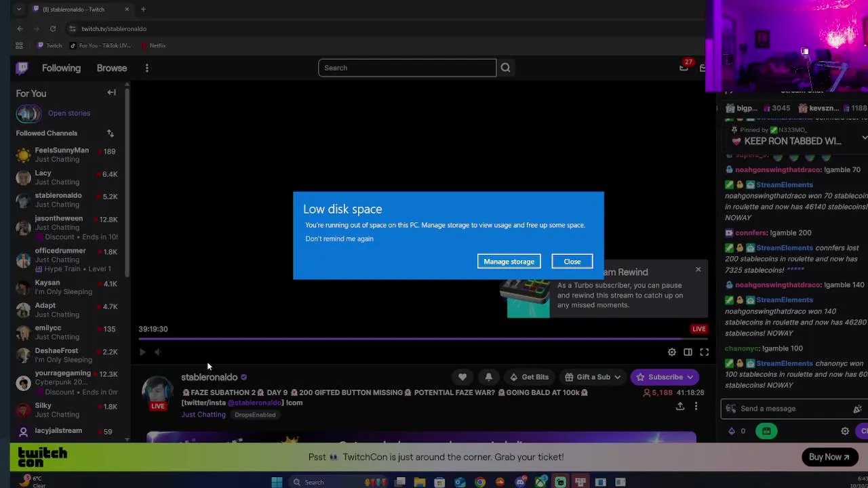
Task: Reload the Twitch page
Action: coord(53,28)
